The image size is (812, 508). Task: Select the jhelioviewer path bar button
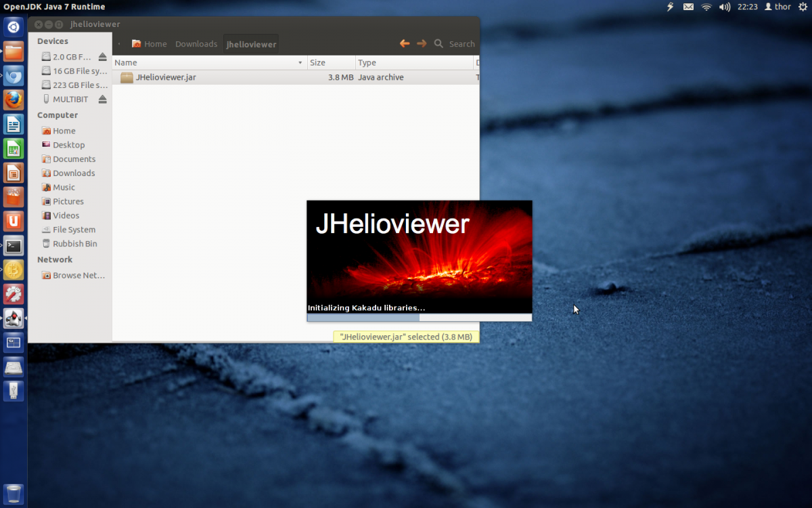251,44
